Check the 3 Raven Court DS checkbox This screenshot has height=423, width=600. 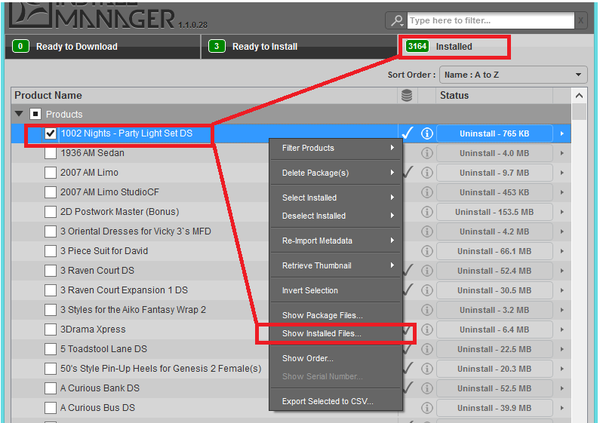[50, 271]
